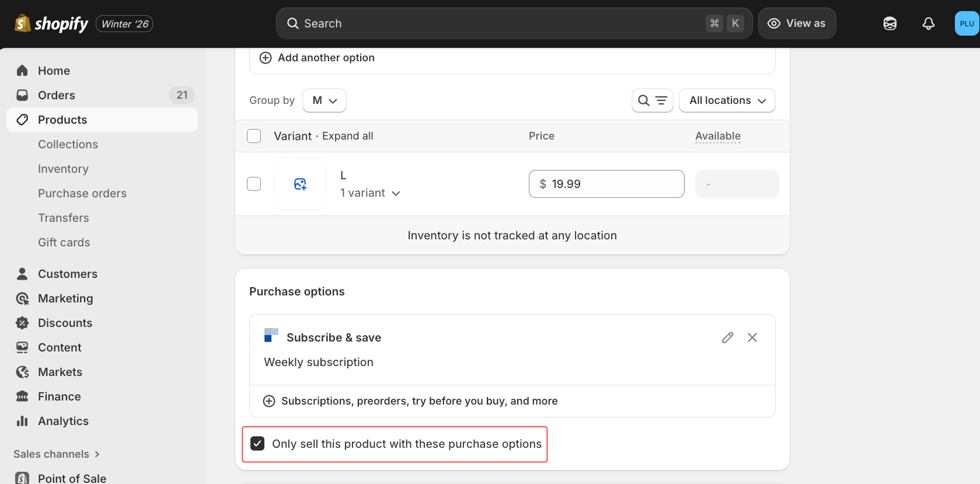Toggle the select all variants checkbox
The width and height of the screenshot is (980, 484).
point(254,136)
